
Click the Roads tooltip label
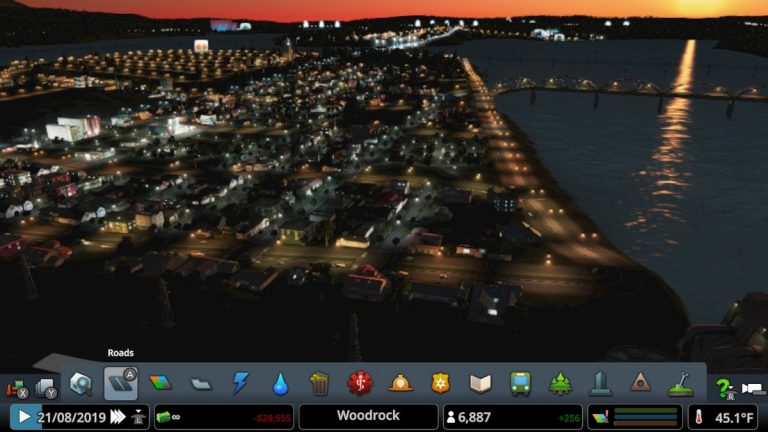click(120, 353)
